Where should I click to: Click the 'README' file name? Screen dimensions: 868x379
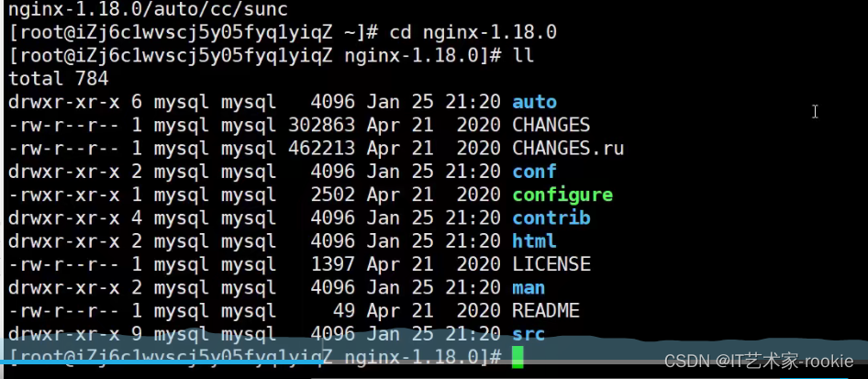click(x=546, y=311)
